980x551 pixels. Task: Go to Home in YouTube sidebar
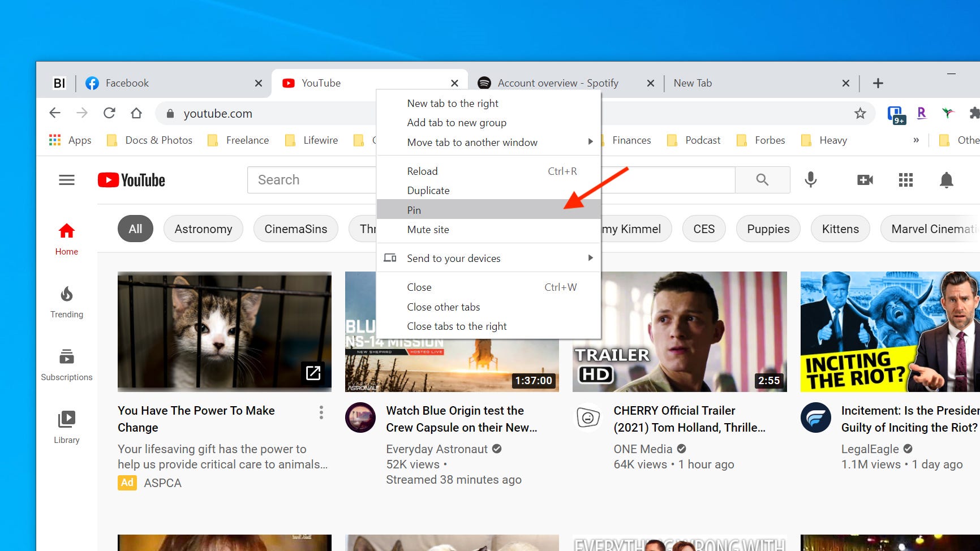click(x=67, y=239)
